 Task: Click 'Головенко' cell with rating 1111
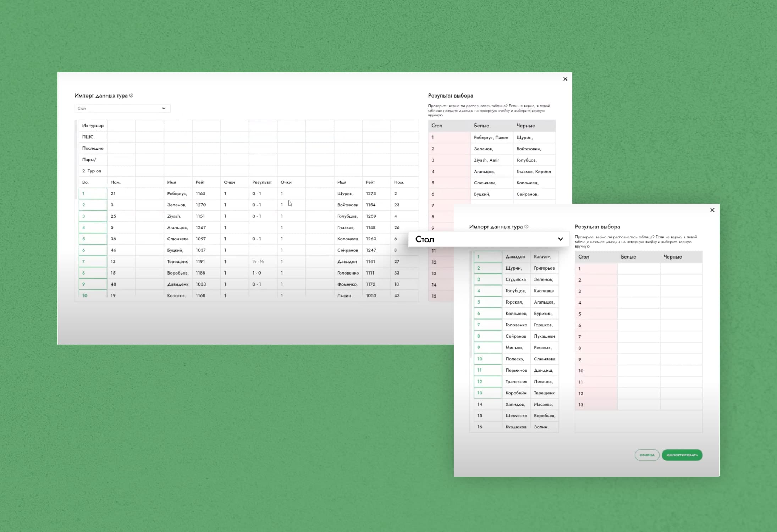click(x=348, y=273)
